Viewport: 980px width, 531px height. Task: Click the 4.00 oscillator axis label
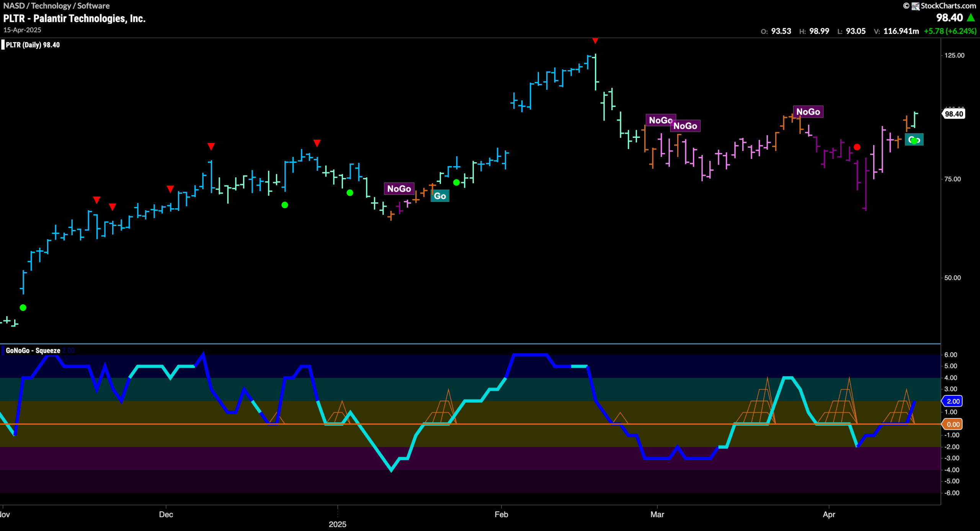[x=951, y=377]
